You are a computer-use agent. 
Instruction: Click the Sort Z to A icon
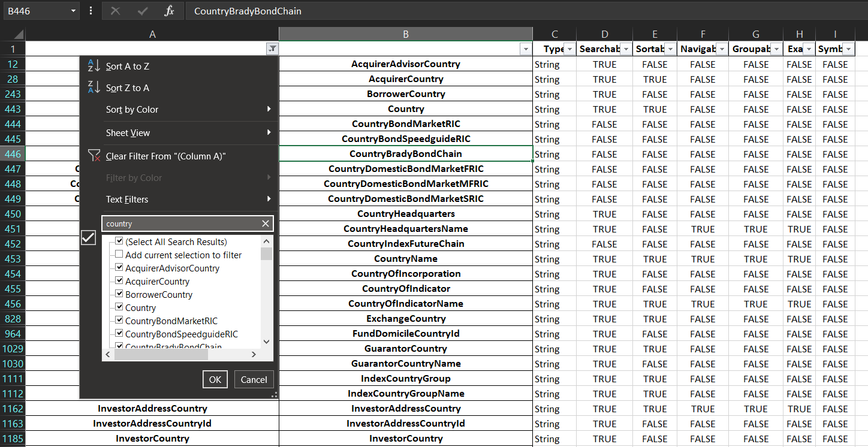tap(94, 87)
